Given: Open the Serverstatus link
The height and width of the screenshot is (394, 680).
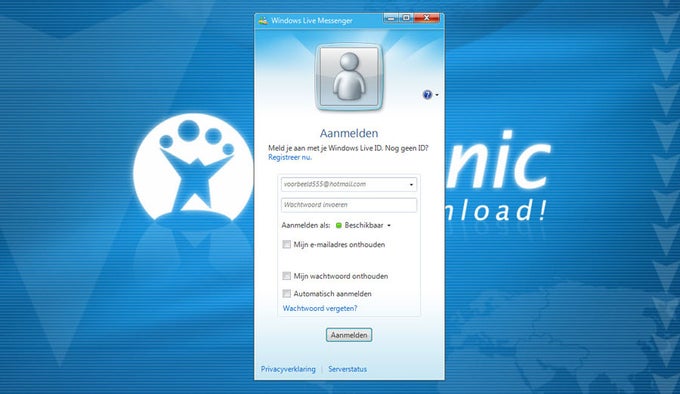Looking at the screenshot, I should click(347, 369).
